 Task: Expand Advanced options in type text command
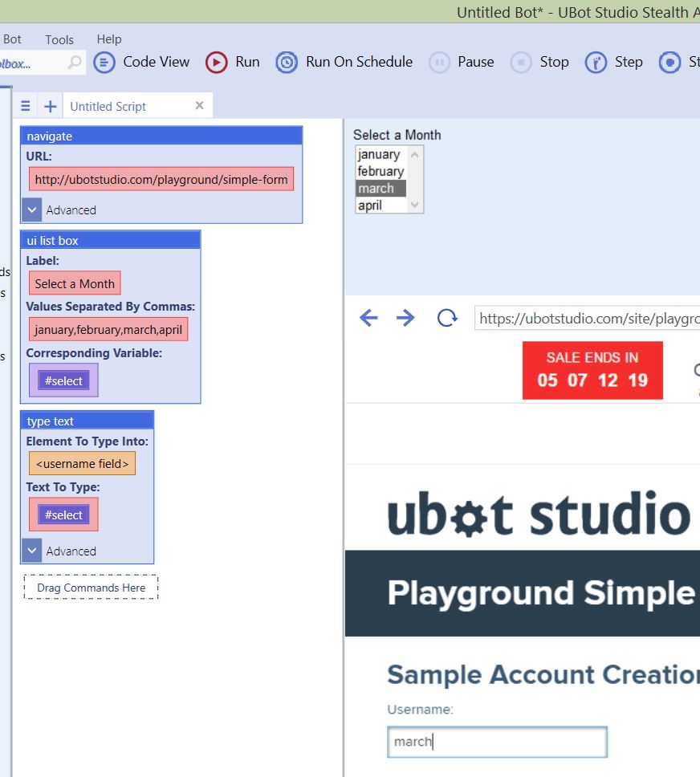(x=32, y=551)
